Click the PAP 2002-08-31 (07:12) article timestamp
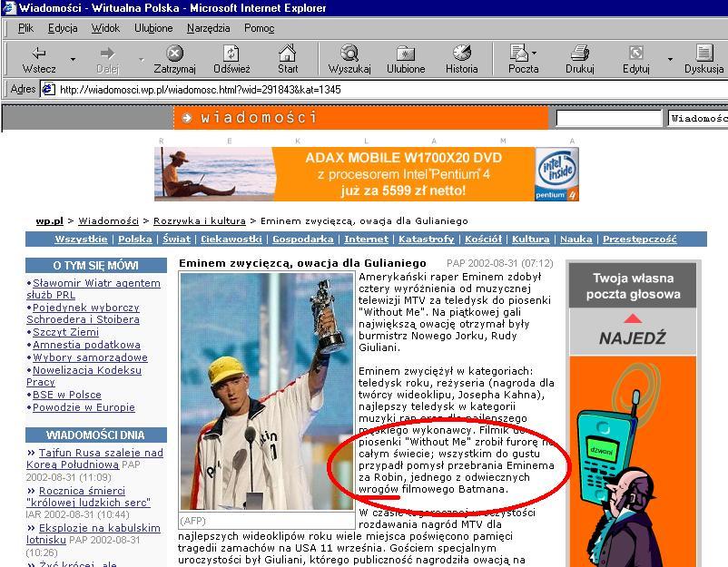This screenshot has height=567, width=728. point(500,264)
